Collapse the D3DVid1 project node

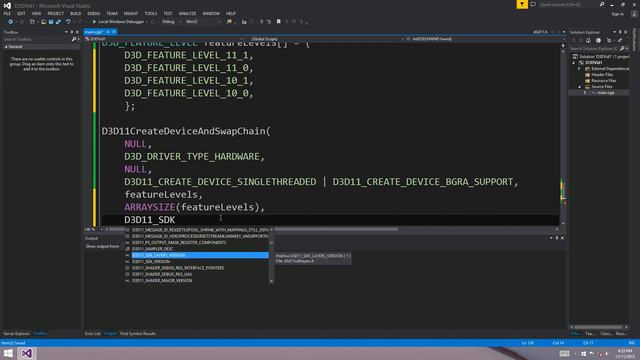point(574,63)
